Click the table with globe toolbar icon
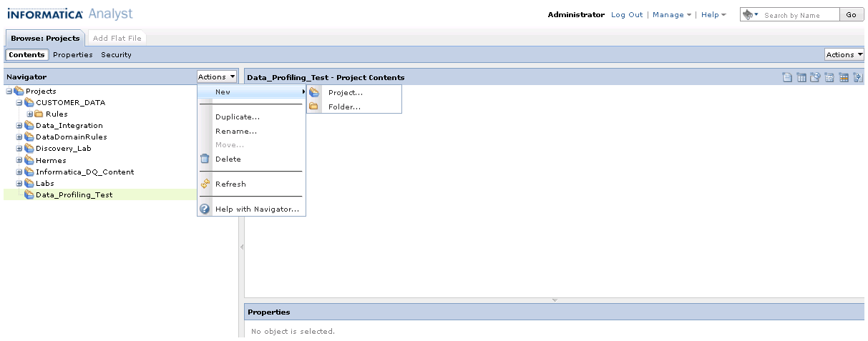Image resolution: width=868 pixels, height=341 pixels. [816, 77]
